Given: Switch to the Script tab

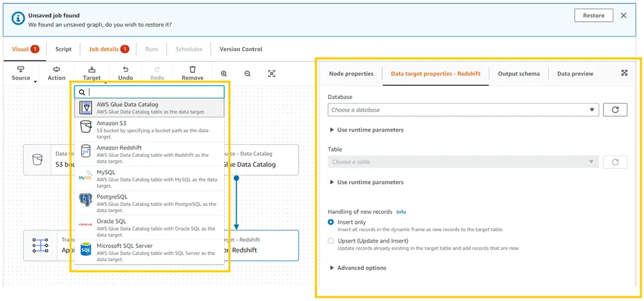Looking at the screenshot, I should pyautogui.click(x=63, y=49).
